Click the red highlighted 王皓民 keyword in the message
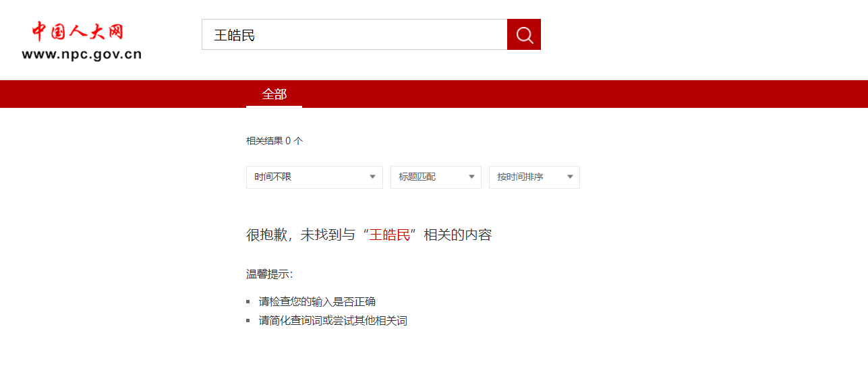The width and height of the screenshot is (868, 366). 389,235
